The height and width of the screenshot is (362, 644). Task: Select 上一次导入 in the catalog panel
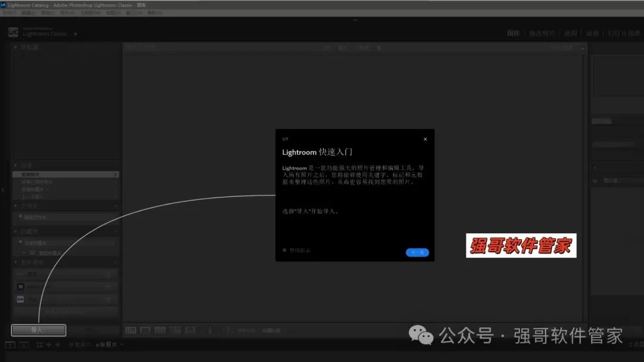(x=66, y=196)
